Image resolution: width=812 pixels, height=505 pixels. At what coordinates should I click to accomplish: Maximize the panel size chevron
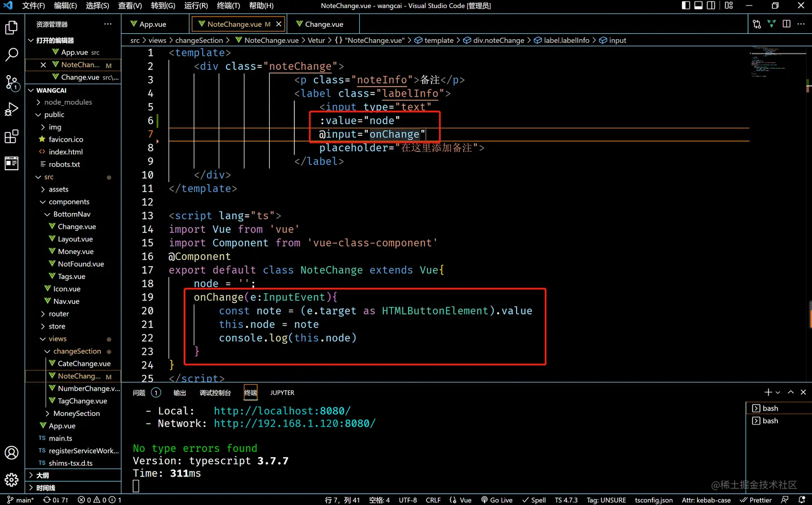[791, 392]
